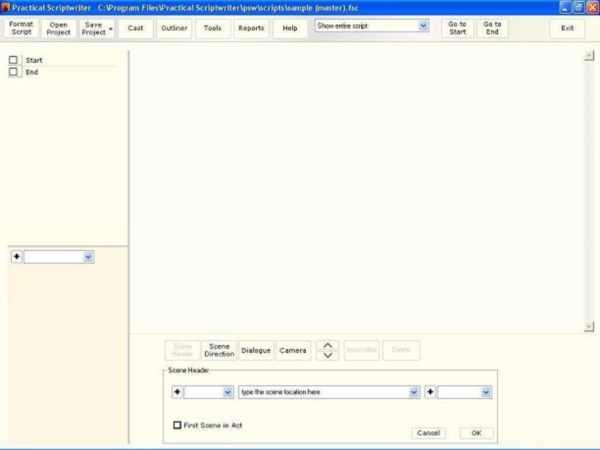The width and height of the screenshot is (600, 450).
Task: Cancel the Scene Header entry
Action: pyautogui.click(x=428, y=433)
